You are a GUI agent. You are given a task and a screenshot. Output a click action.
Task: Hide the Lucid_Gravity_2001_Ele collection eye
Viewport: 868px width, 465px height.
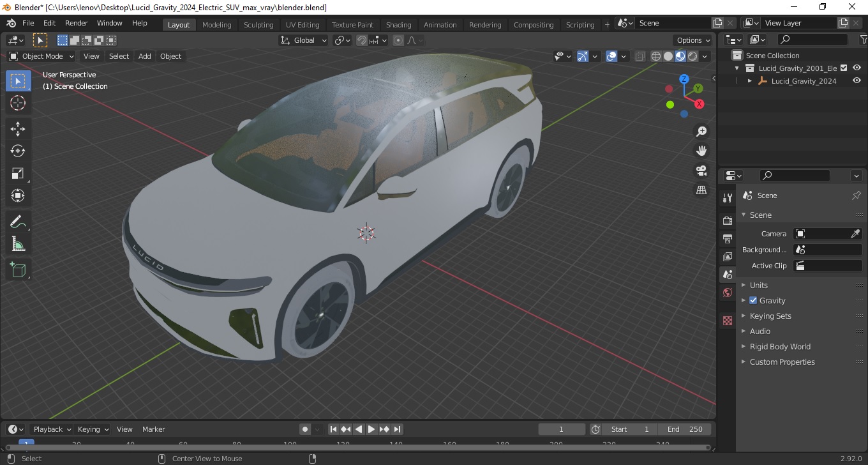(857, 68)
